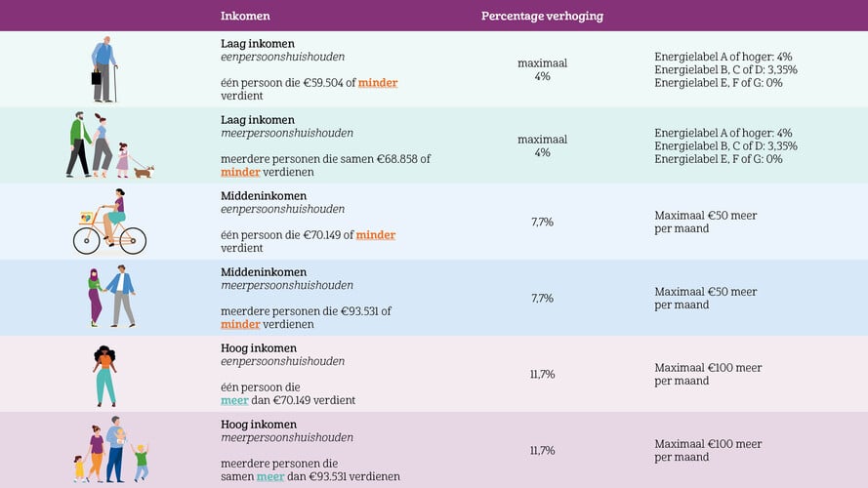Click underlined "minder" after €70.149 of

pos(376,235)
